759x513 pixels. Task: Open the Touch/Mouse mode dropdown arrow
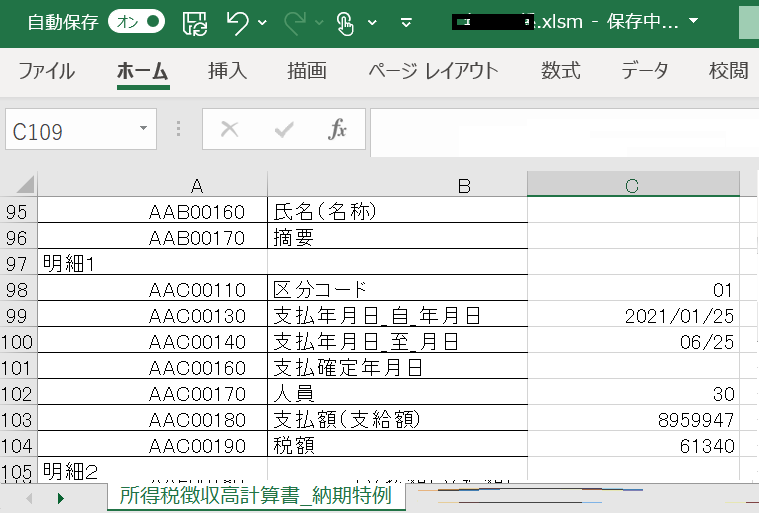coord(372,22)
